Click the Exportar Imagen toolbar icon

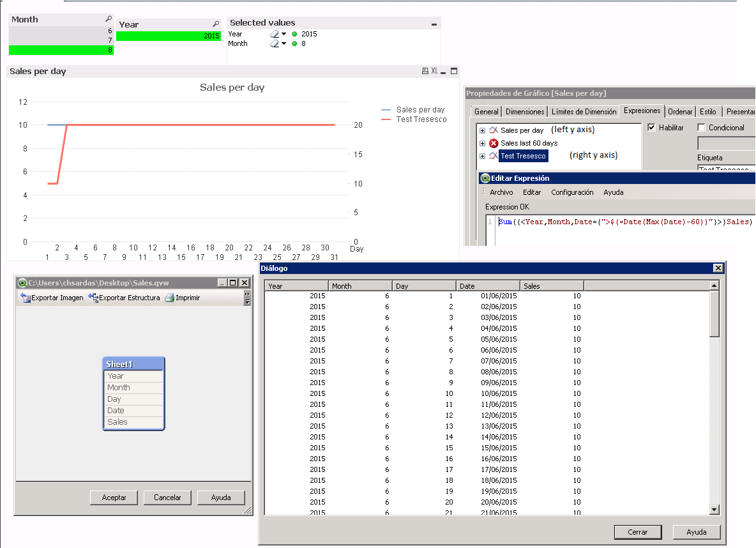(26, 298)
